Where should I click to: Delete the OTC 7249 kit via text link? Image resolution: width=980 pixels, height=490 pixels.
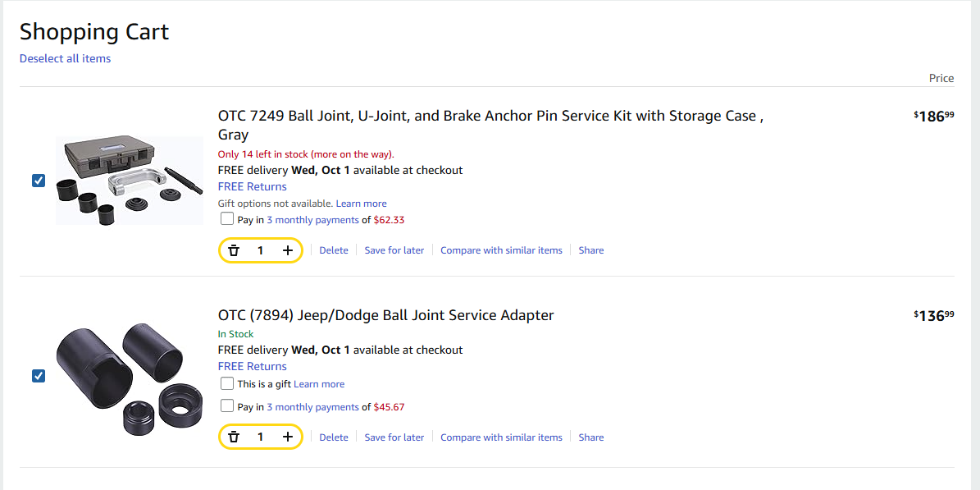(x=334, y=250)
